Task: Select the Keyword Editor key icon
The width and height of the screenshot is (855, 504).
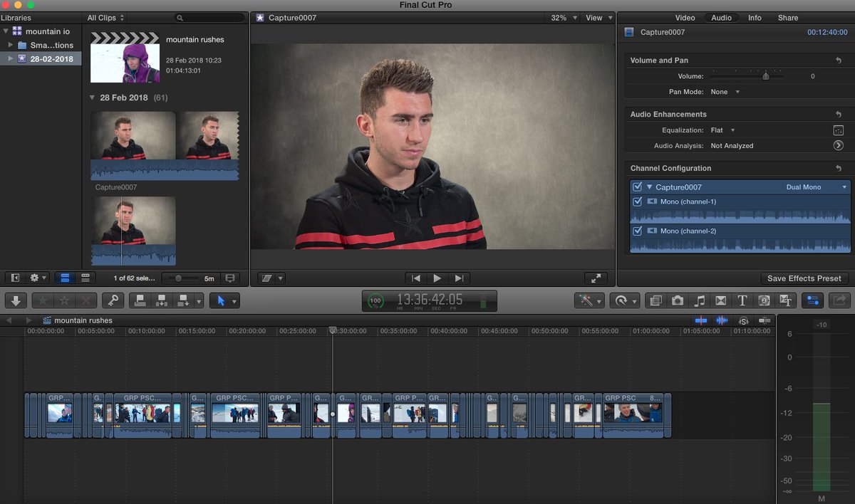Action: coord(114,300)
